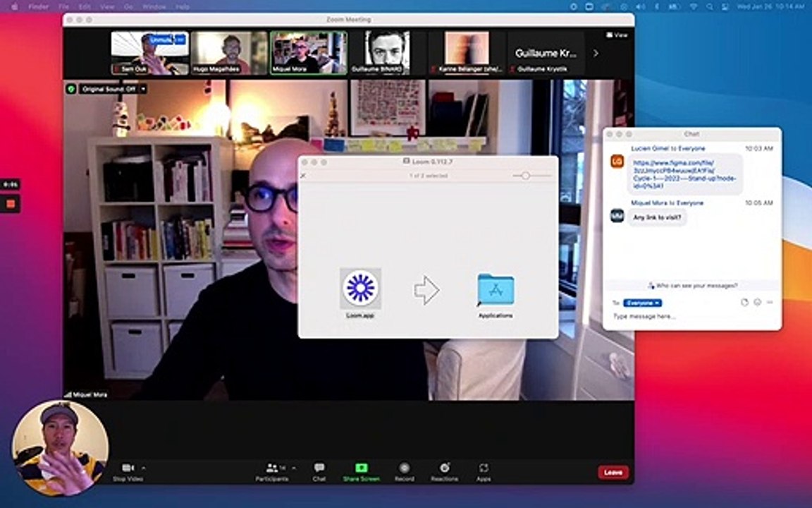Screen dimensions: 812x508
Task: Start Share Screen
Action: point(362,472)
